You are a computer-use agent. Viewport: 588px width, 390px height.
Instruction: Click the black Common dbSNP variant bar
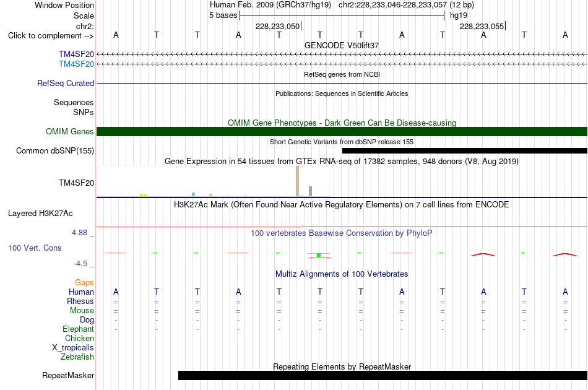[465, 151]
